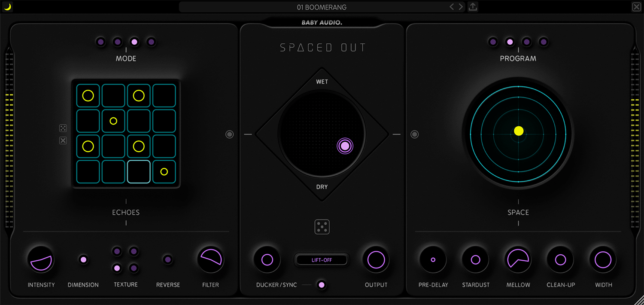644x305 pixels.
Task: Toggle the Reverse switch
Action: (168, 259)
